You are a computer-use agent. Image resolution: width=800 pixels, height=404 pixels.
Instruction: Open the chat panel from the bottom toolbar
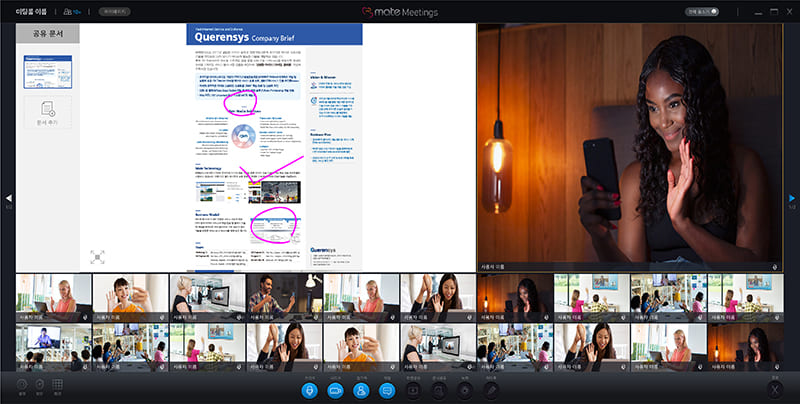pos(387,391)
